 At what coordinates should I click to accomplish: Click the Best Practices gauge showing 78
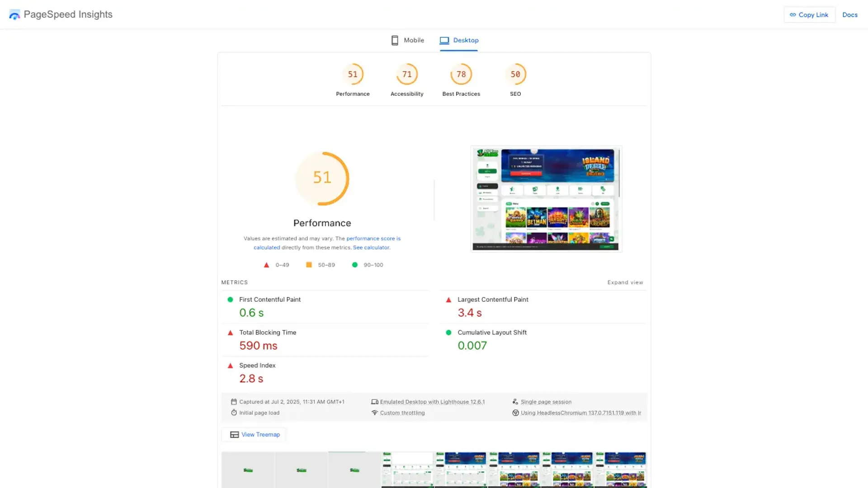461,74
